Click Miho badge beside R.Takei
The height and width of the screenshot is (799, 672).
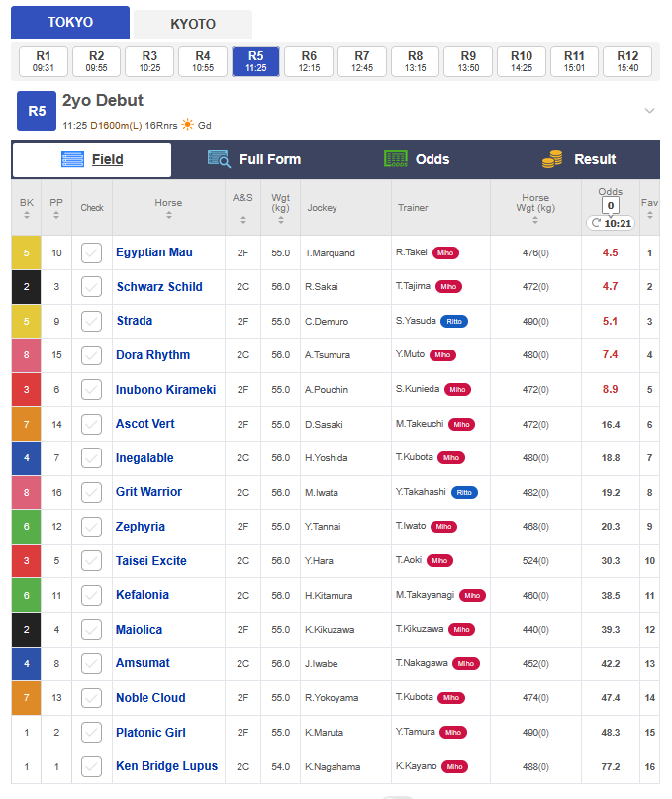pos(445,252)
